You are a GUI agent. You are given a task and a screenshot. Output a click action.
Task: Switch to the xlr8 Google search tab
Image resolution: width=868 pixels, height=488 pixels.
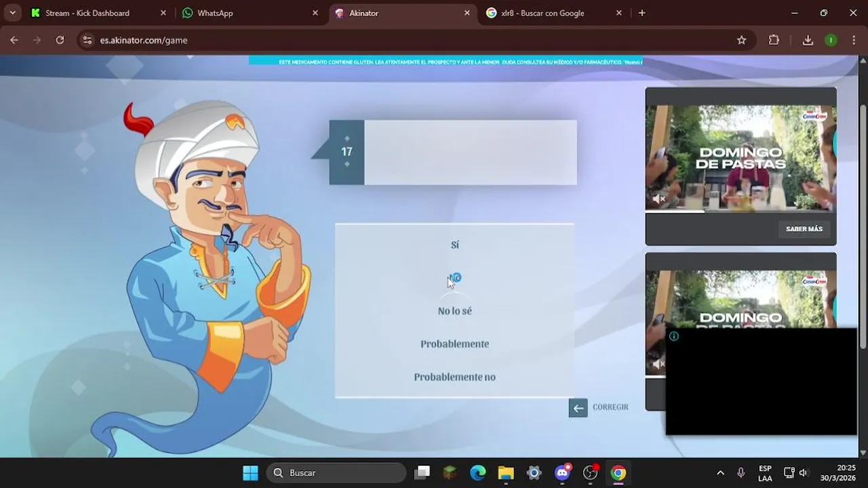pyautogui.click(x=553, y=13)
